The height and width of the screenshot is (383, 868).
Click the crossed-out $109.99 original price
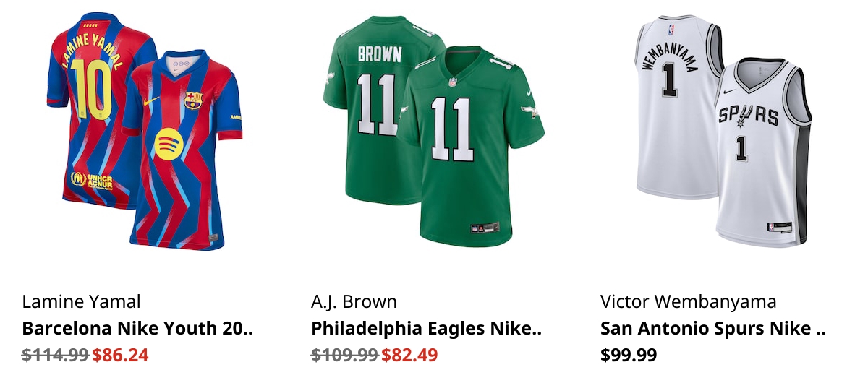pos(345,355)
